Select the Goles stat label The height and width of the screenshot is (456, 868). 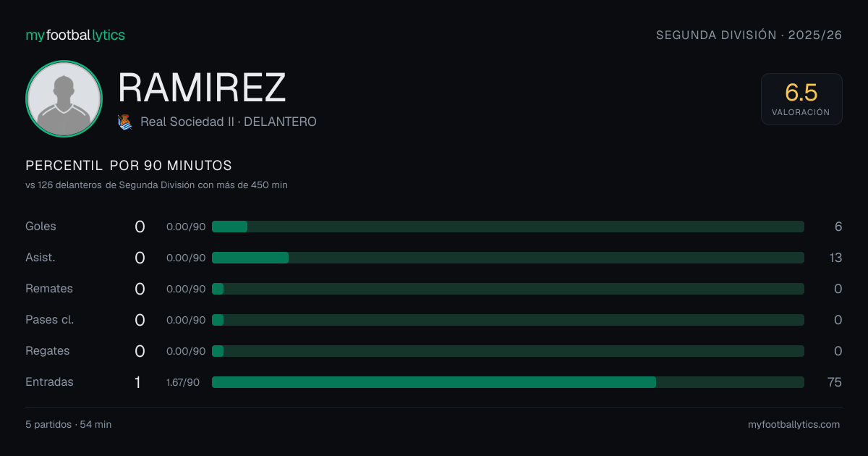click(41, 227)
